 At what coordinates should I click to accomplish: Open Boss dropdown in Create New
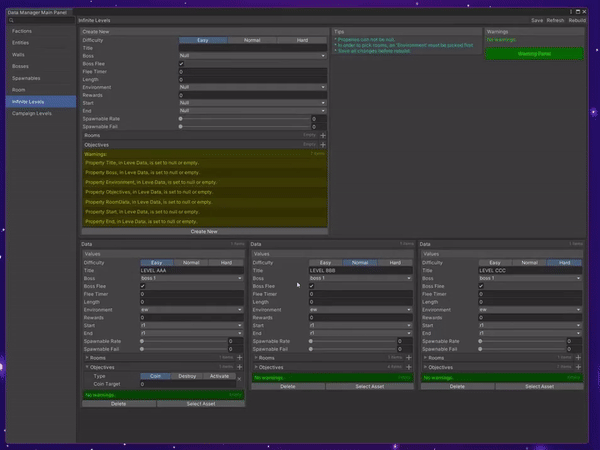click(253, 56)
